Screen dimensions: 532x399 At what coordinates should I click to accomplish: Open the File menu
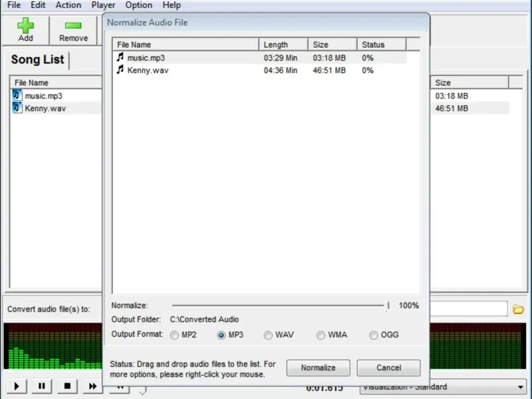click(x=14, y=5)
